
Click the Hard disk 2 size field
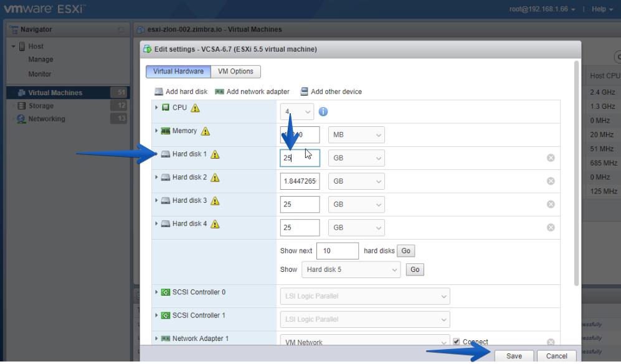[x=300, y=181]
